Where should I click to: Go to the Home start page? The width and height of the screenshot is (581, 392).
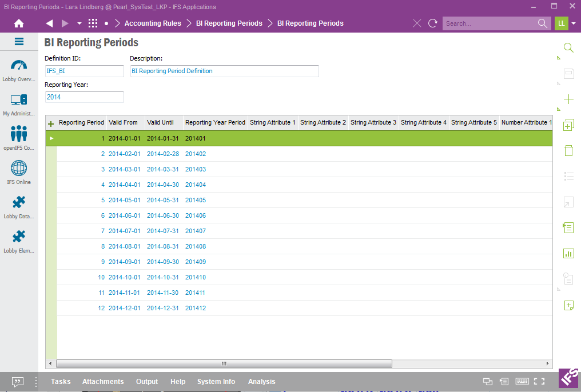click(x=18, y=23)
